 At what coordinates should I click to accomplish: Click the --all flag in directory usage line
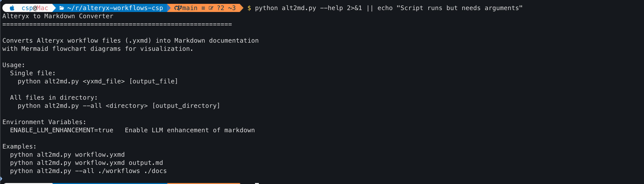(92, 106)
